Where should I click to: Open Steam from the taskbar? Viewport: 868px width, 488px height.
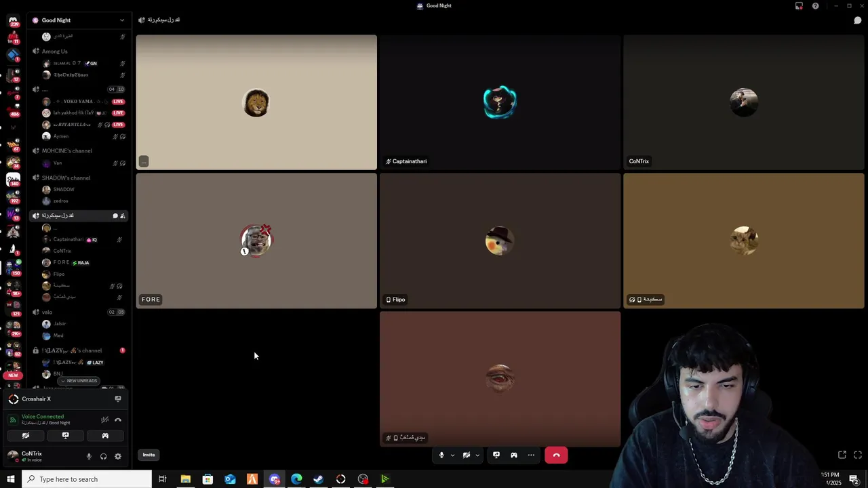pyautogui.click(x=319, y=479)
